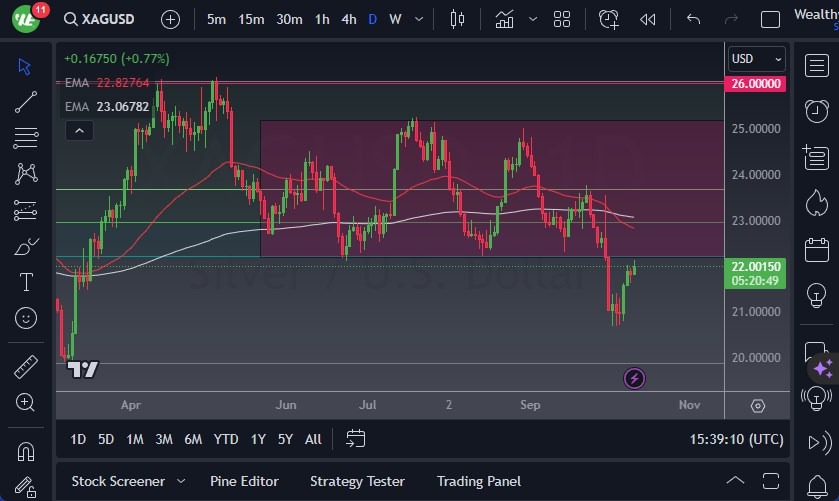Set range to 6M
This screenshot has height=501, width=839.
click(193, 439)
